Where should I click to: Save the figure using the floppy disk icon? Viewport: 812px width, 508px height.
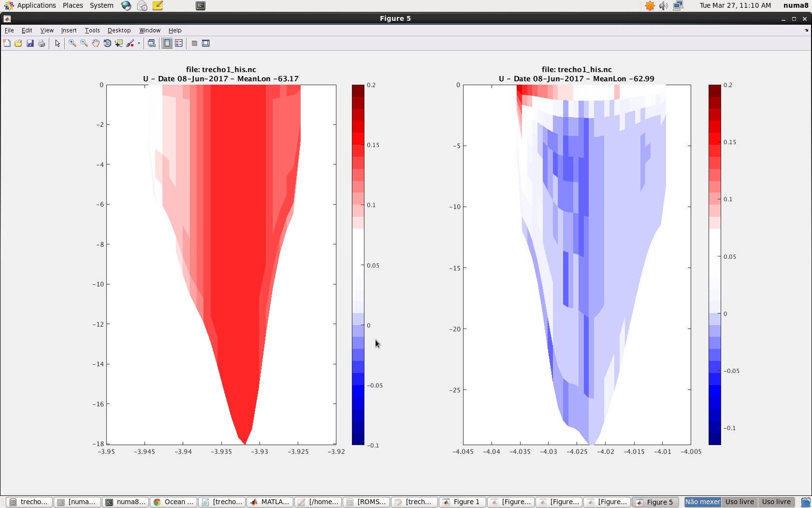tap(30, 44)
